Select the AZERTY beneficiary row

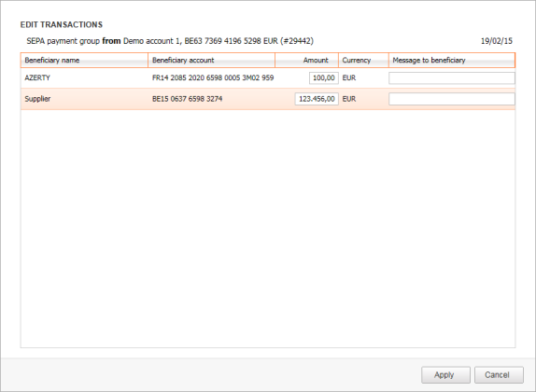click(x=268, y=77)
